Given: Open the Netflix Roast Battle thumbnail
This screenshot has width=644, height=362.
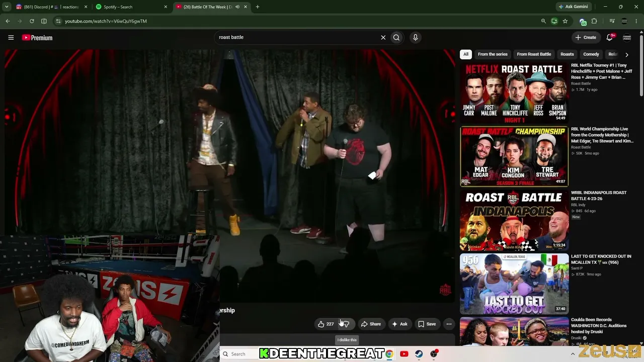Looking at the screenshot, I should click(514, 93).
